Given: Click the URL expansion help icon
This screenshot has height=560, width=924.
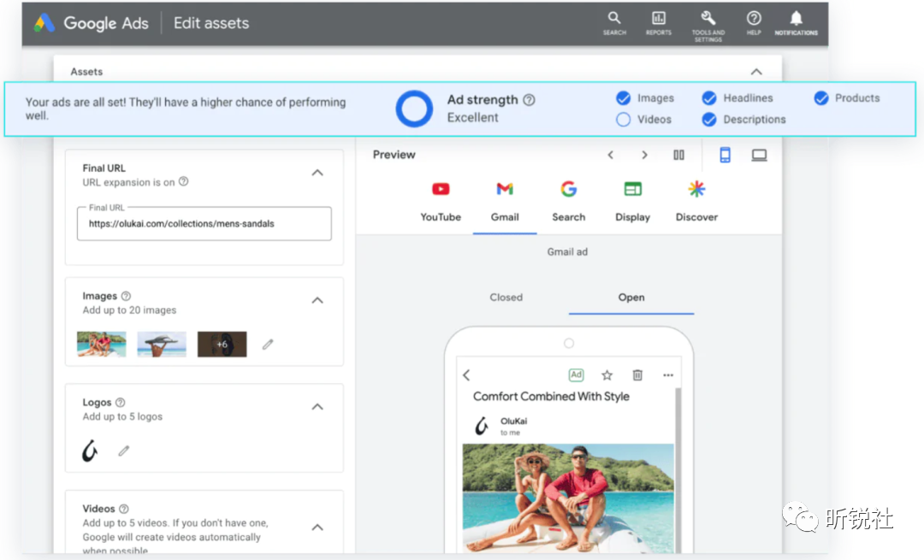Looking at the screenshot, I should coord(184,181).
